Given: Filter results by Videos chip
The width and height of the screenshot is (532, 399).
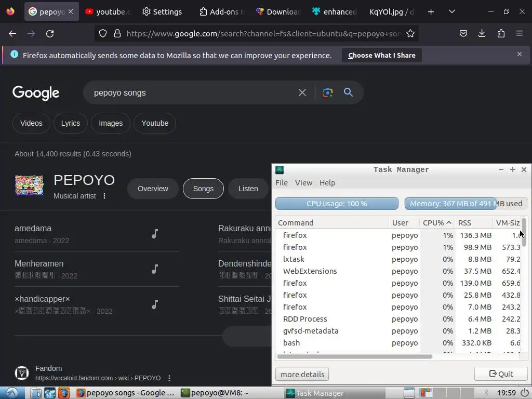Looking at the screenshot, I should tap(31, 123).
